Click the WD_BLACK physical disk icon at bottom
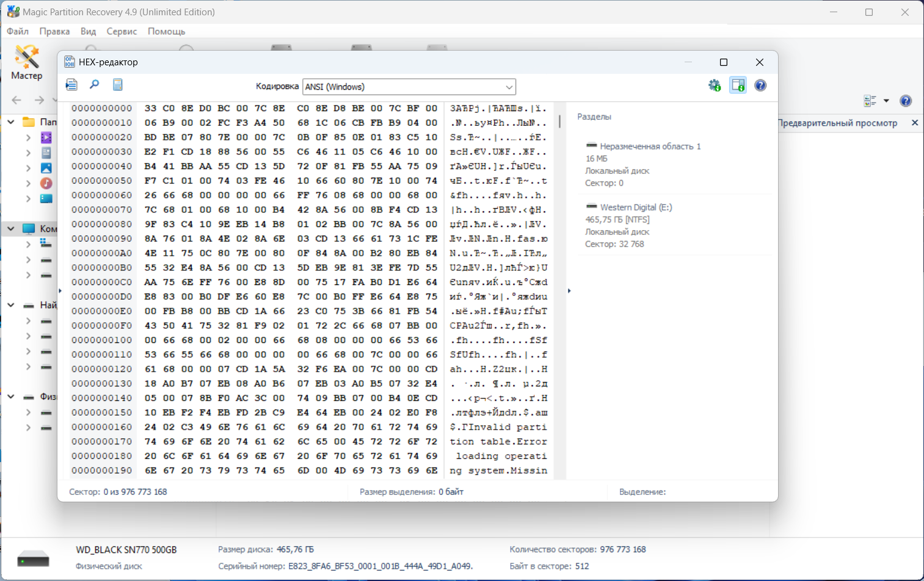The image size is (924, 581). [x=33, y=558]
